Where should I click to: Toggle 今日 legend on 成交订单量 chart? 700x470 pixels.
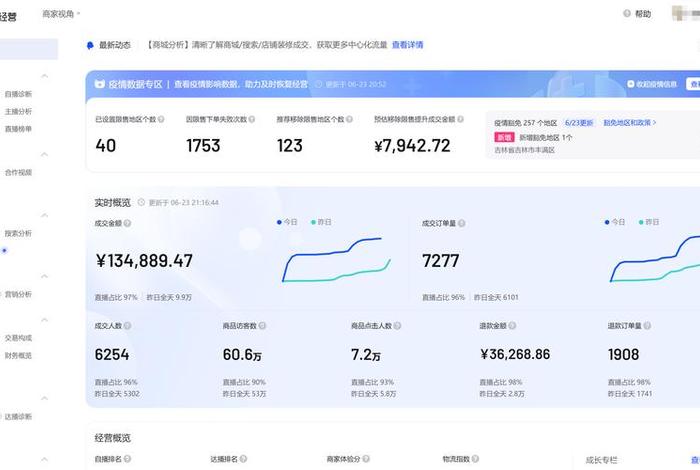614,222
